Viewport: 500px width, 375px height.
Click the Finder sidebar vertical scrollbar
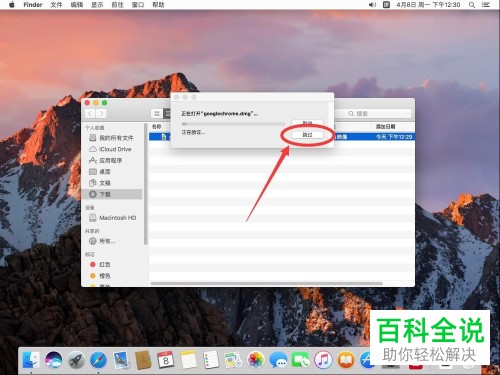coord(145,184)
